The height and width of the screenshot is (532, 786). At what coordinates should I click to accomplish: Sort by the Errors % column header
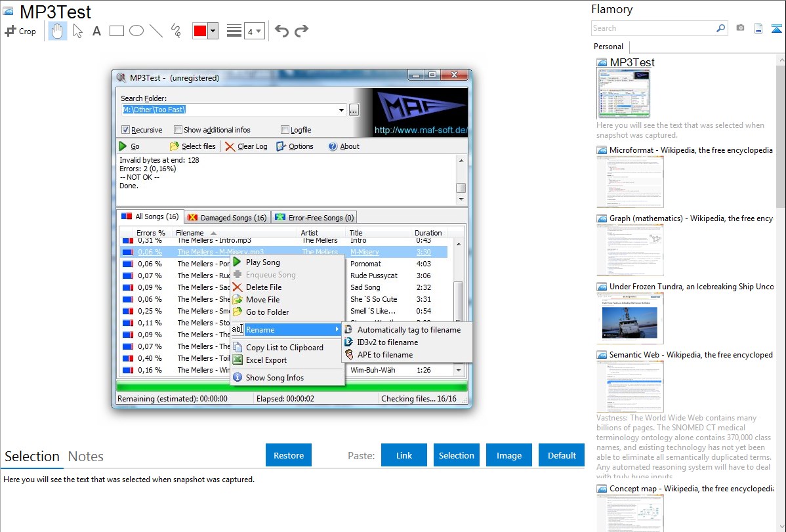coord(150,233)
